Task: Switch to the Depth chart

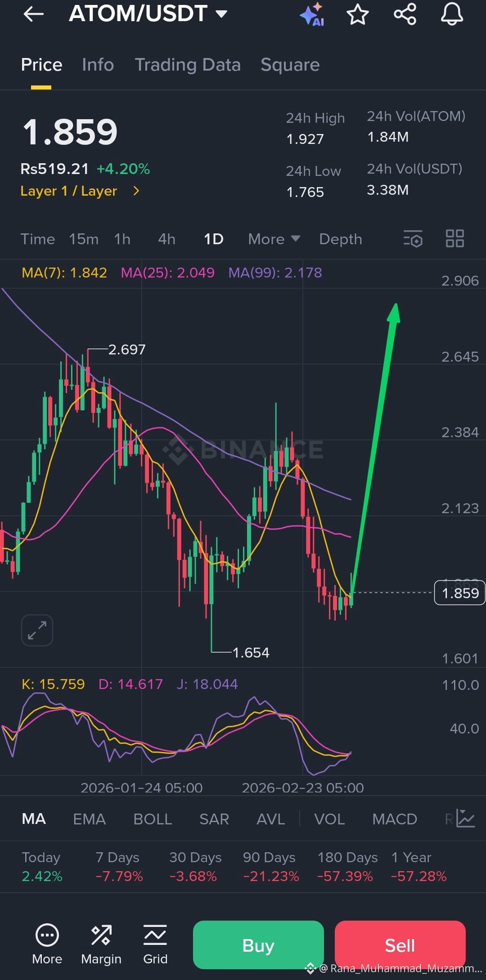Action: 341,239
